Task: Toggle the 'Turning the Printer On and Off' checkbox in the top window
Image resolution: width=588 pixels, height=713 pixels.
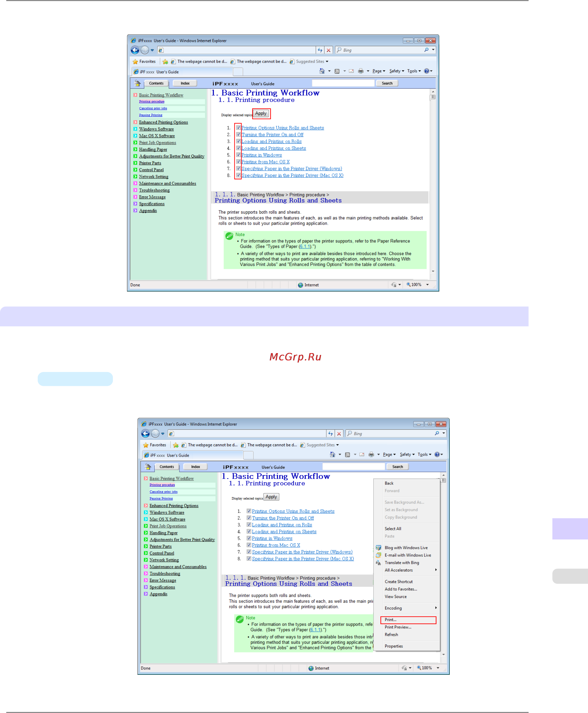Action: [x=238, y=134]
